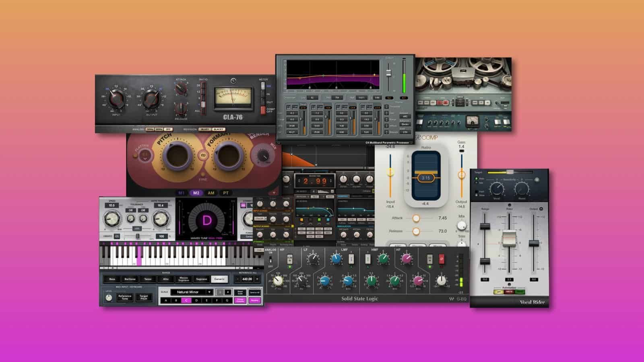Image resolution: width=644 pixels, height=362 pixels.
Task: Click the Music sensitivity knob in Vocal Rider
Action: pyautogui.click(x=522, y=189)
